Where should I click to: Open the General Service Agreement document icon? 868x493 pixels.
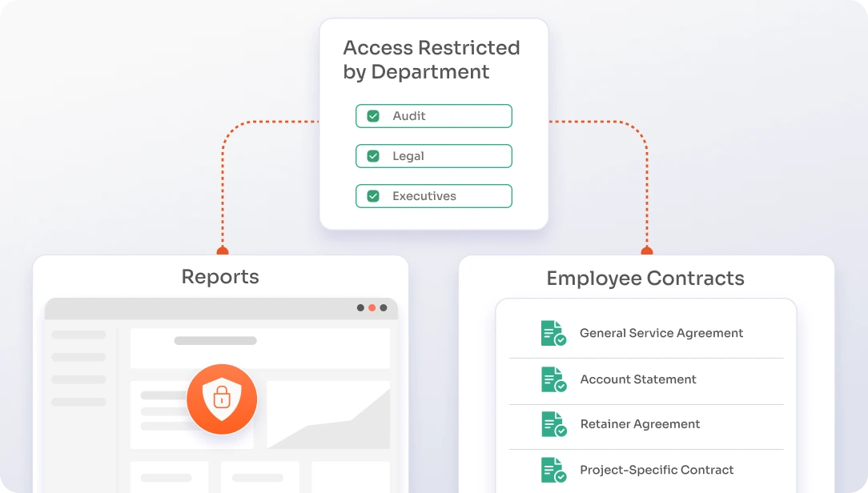pyautogui.click(x=553, y=333)
